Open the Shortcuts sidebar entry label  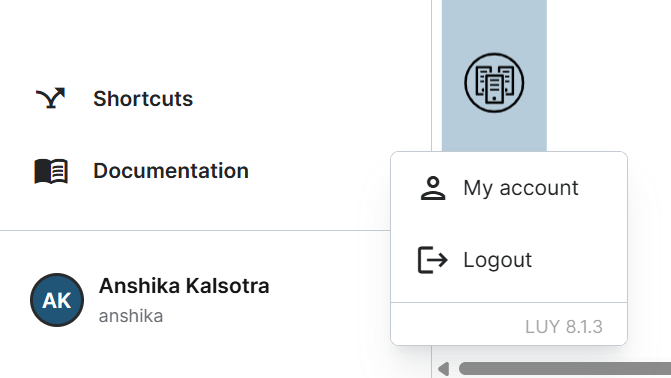[143, 99]
